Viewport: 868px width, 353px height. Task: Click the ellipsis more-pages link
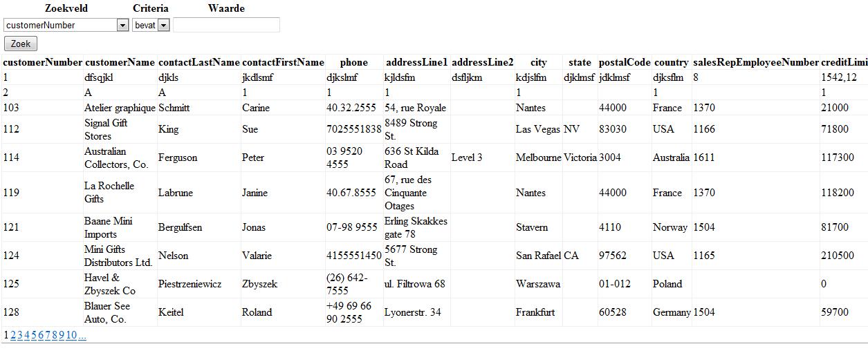(82, 335)
